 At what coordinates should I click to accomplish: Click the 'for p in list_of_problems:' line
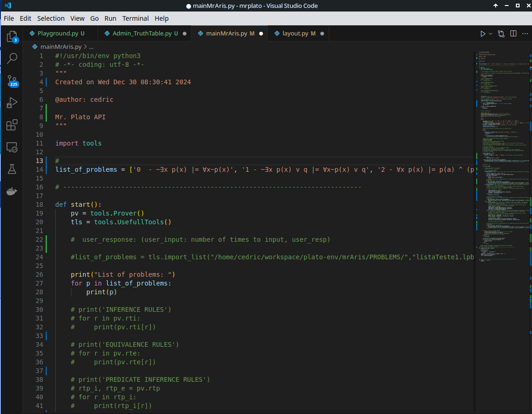[x=121, y=283]
